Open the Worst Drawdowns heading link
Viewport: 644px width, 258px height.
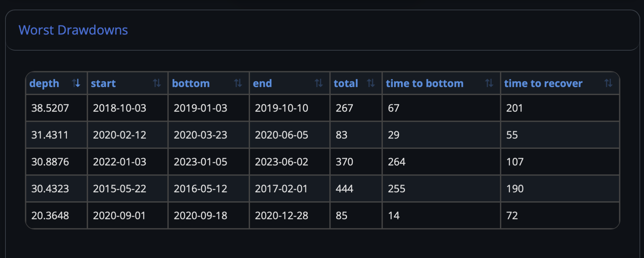click(x=73, y=30)
